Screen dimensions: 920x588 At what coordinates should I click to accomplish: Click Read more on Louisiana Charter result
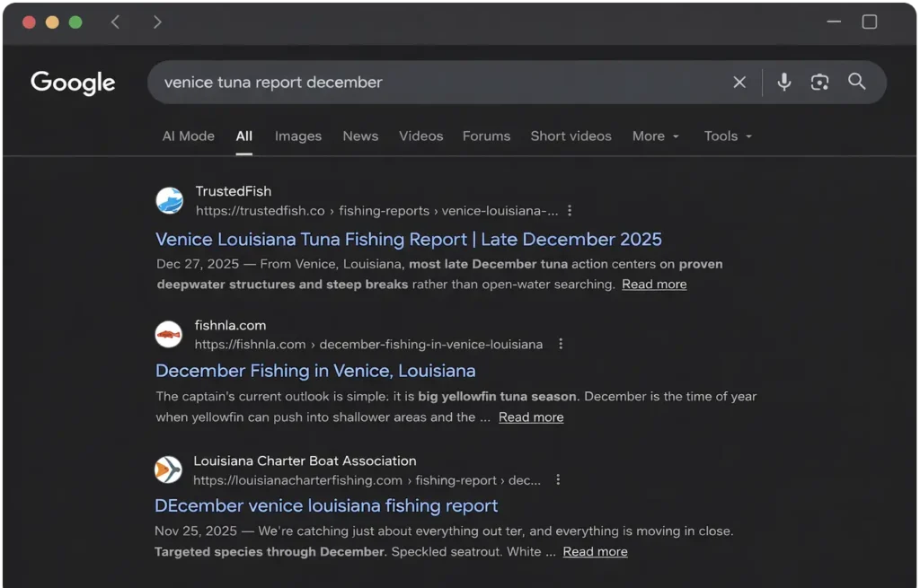595,552
